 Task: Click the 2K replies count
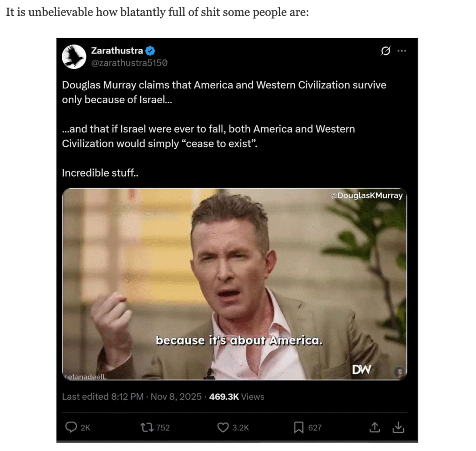(86, 428)
